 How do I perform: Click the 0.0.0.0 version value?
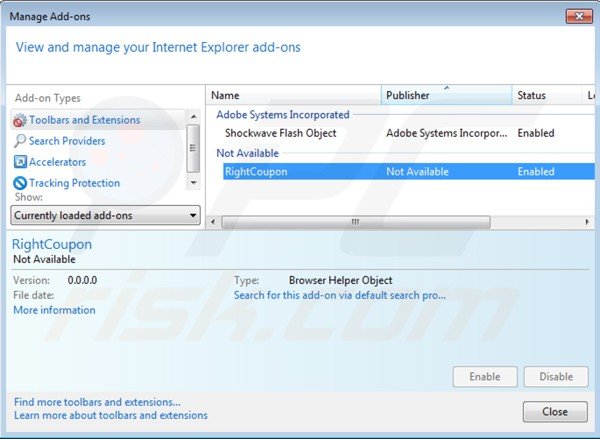[82, 280]
